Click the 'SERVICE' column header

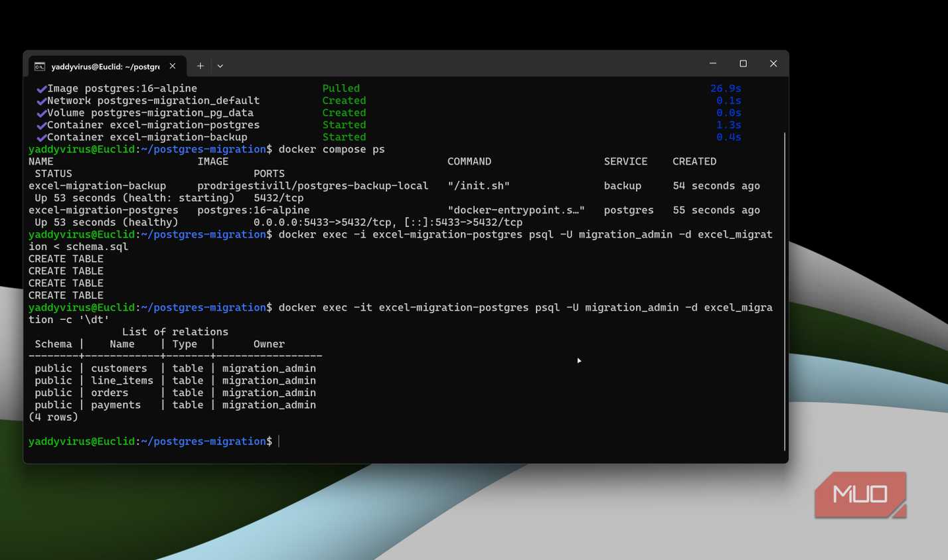[625, 161]
